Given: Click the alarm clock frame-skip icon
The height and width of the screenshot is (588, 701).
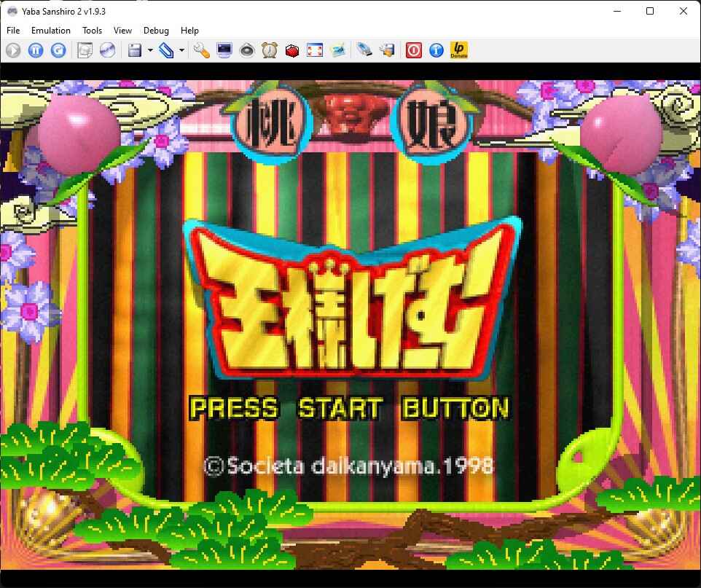Looking at the screenshot, I should (270, 50).
